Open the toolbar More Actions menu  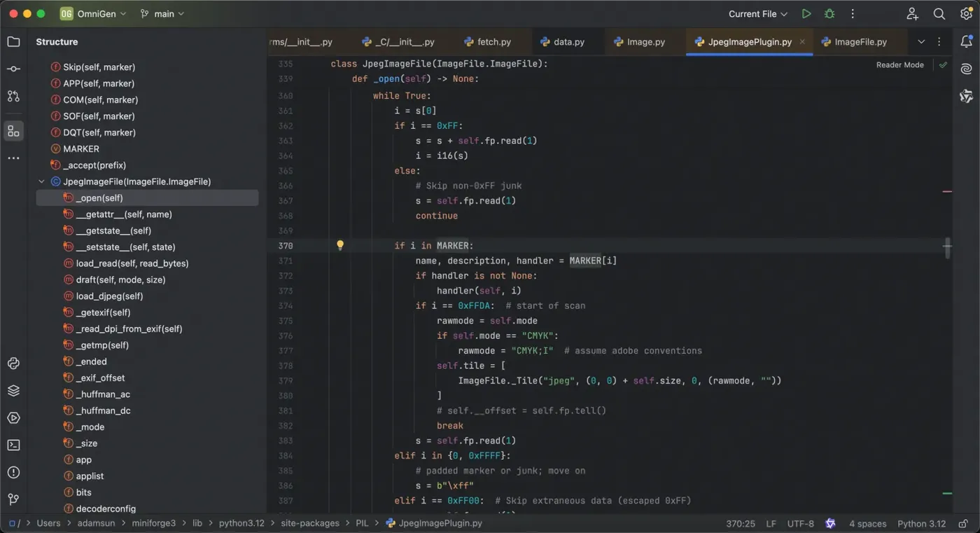pyautogui.click(x=853, y=14)
